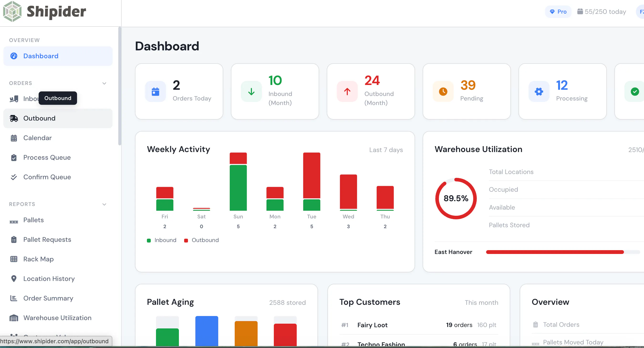Open Location History report
This screenshot has width=644, height=348.
(58, 279)
